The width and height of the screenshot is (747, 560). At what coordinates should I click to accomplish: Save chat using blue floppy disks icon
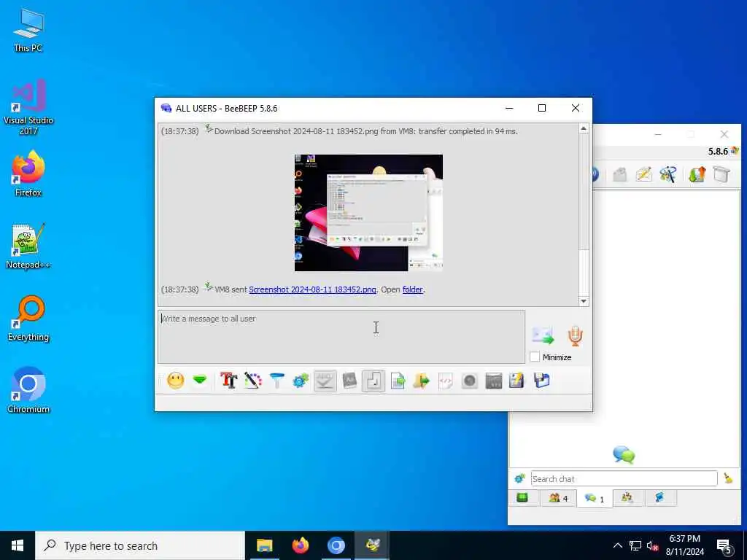(x=542, y=381)
